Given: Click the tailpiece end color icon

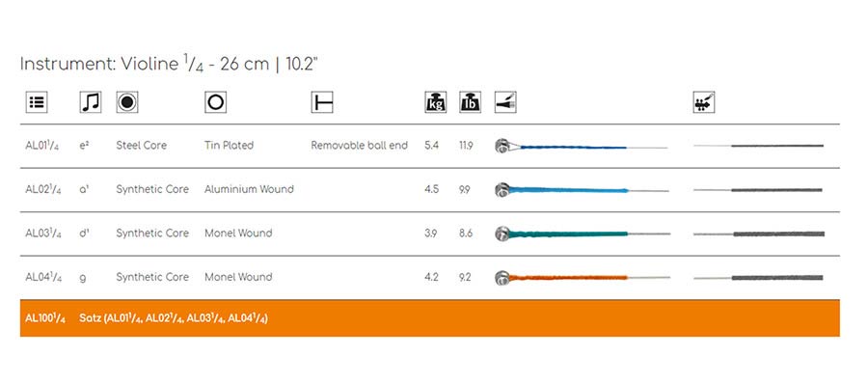Looking at the screenshot, I should click(505, 102).
